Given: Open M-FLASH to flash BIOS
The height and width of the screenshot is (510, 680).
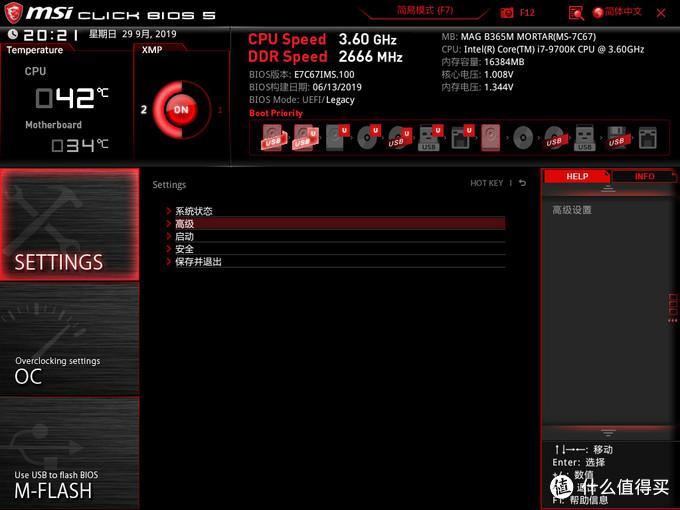Looking at the screenshot, I should (x=70, y=453).
